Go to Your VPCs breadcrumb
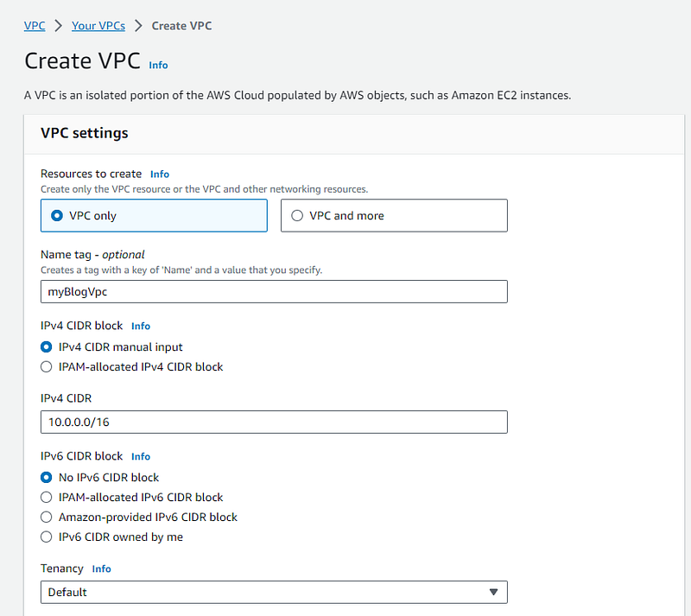Screen dimensions: 691x616 pyautogui.click(x=98, y=26)
